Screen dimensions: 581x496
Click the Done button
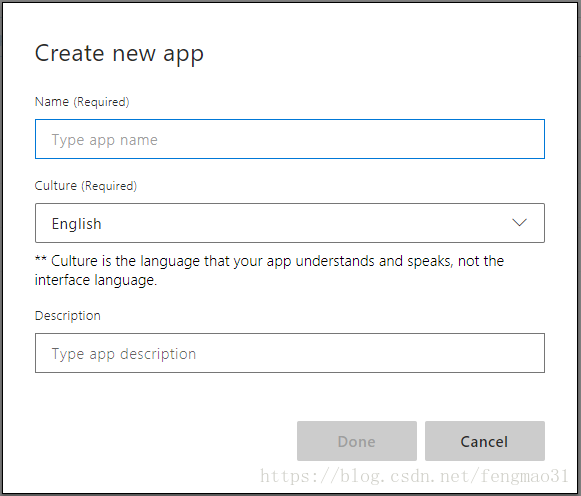(x=357, y=441)
